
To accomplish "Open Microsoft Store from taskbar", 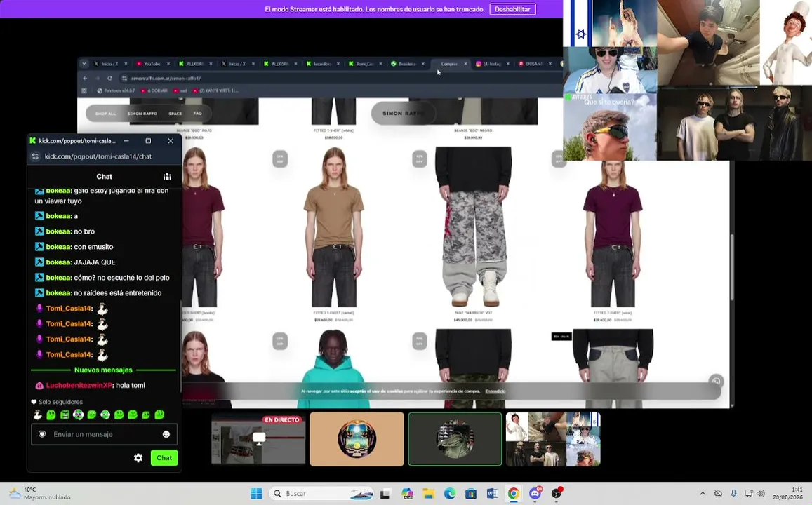I will click(471, 494).
